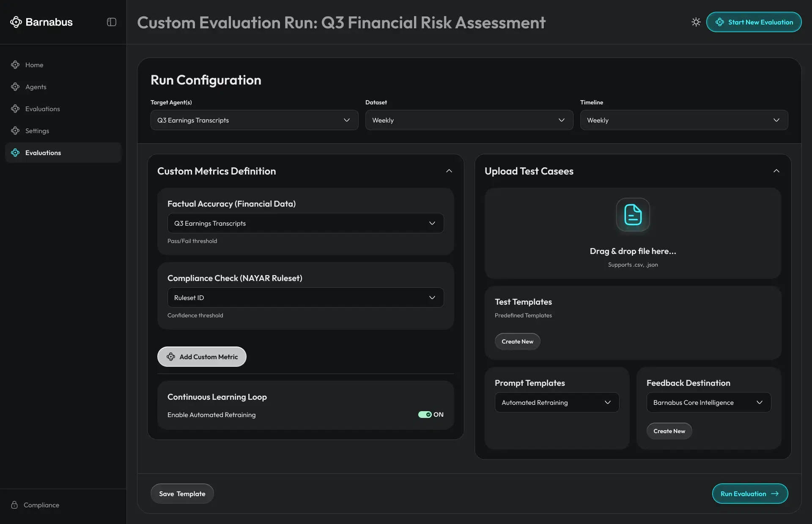Click the Barnabus logo icon
This screenshot has width=812, height=524.
point(16,22)
